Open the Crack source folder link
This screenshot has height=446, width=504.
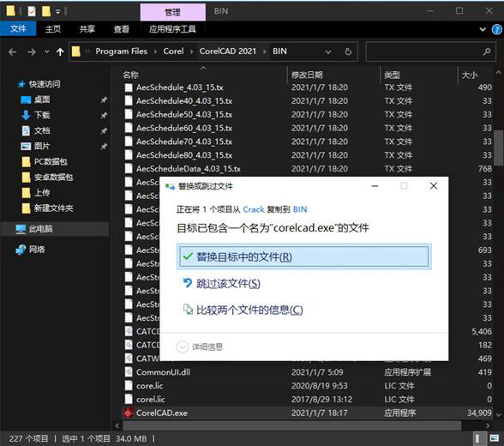click(x=254, y=209)
